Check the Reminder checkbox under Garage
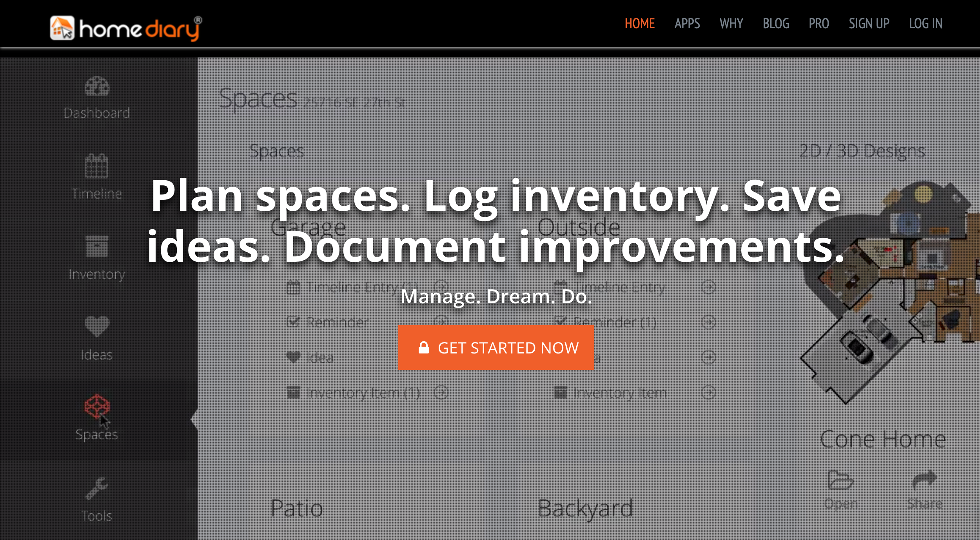Image resolution: width=980 pixels, height=540 pixels. tap(294, 322)
